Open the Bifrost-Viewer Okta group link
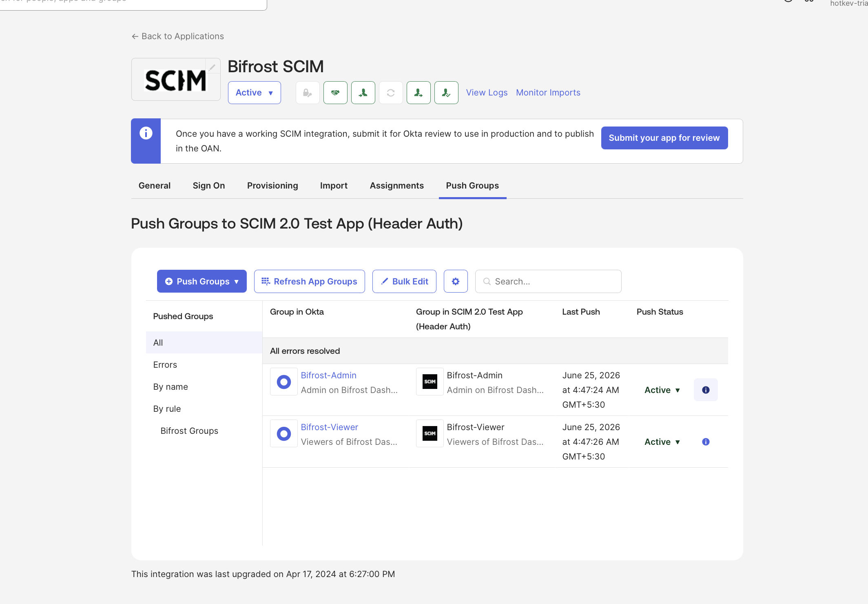 [330, 427]
